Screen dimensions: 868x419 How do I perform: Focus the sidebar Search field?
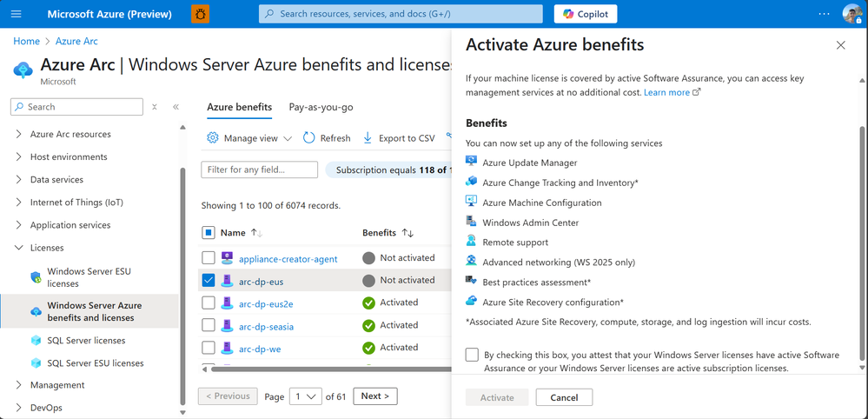(x=77, y=107)
